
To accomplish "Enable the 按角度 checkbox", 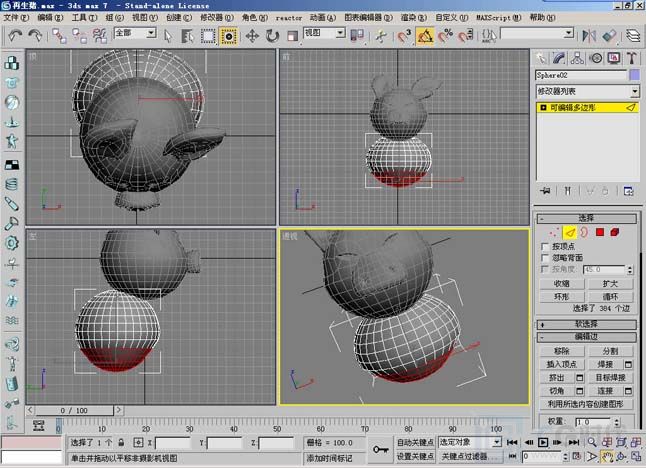I will click(x=545, y=269).
